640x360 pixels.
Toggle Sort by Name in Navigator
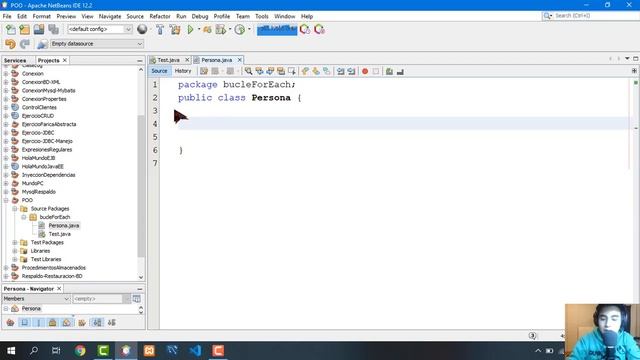pyautogui.click(x=97, y=322)
